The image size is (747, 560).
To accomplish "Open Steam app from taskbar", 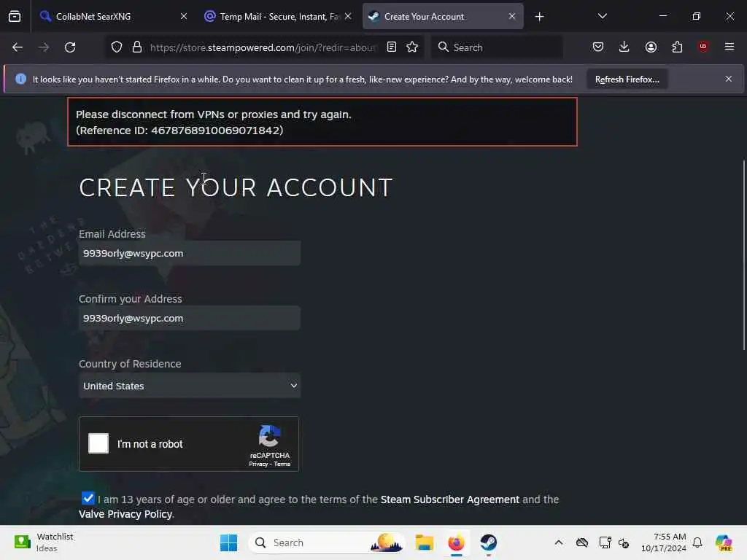I will 488,542.
